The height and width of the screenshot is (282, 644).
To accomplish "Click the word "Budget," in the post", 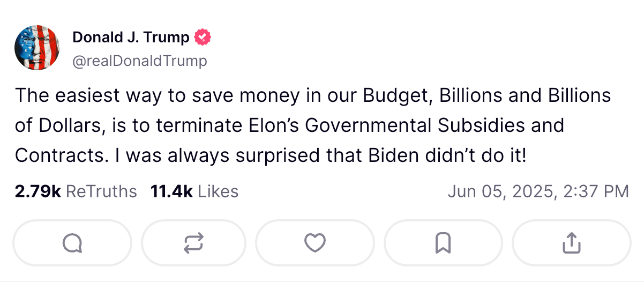I will click(396, 95).
